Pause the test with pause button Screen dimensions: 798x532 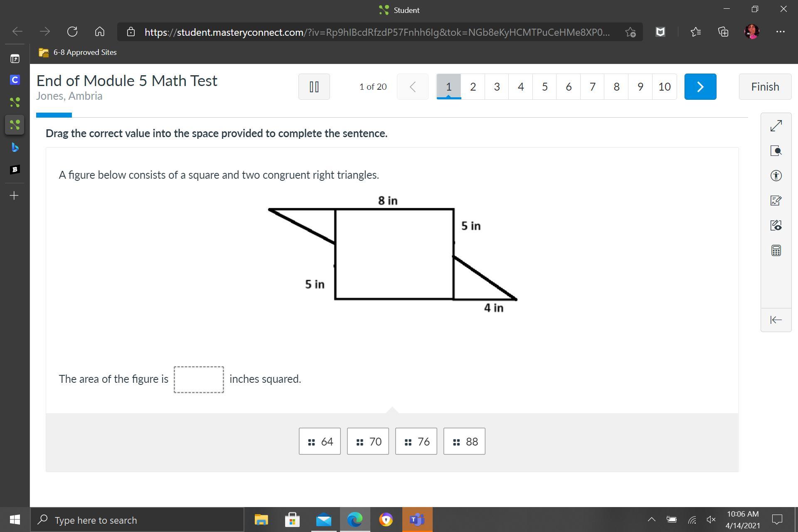314,86
